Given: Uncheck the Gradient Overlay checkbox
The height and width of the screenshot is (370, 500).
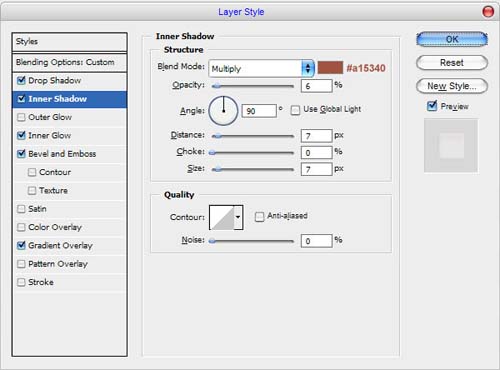Looking at the screenshot, I should coord(21,245).
